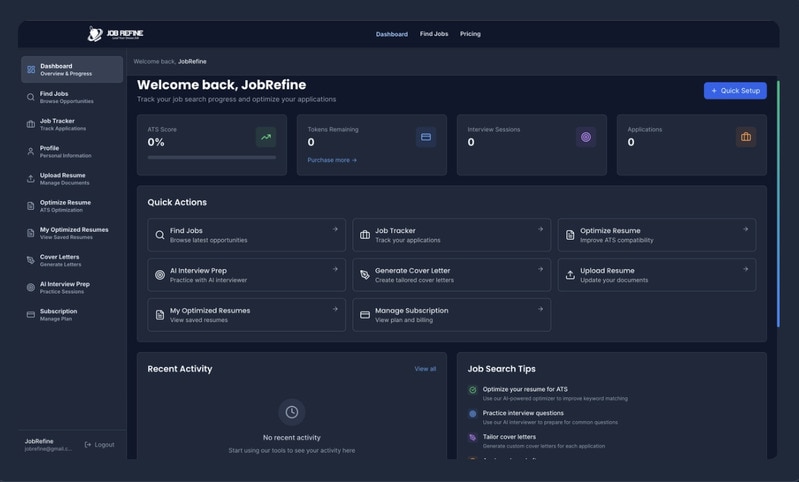Click the ATS Score trending-up icon
This screenshot has width=799, height=482.
coord(266,137)
